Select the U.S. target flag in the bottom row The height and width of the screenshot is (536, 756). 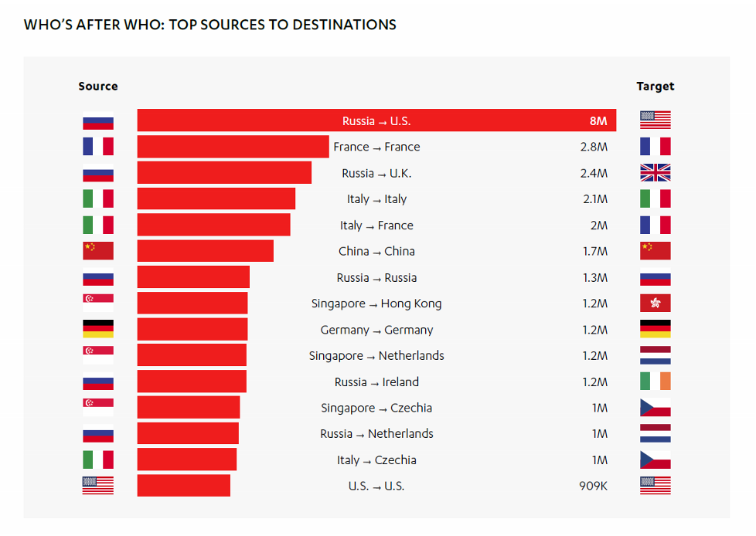click(x=655, y=486)
